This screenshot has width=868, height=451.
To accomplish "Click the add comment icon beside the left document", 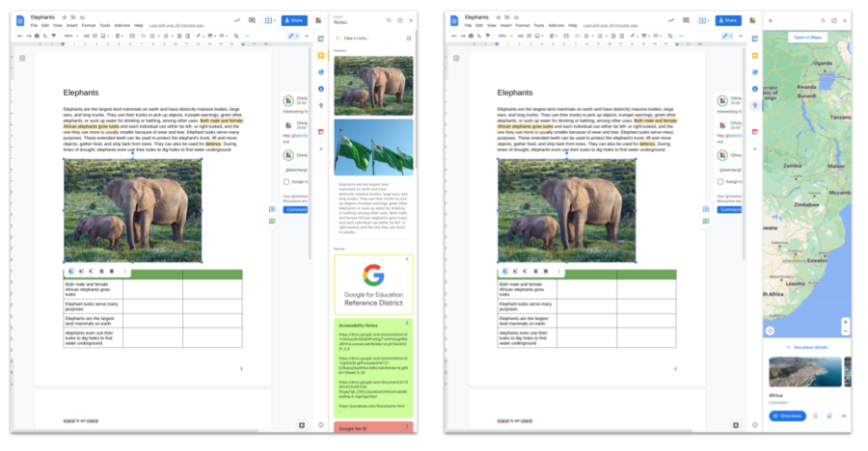I will pyautogui.click(x=272, y=209).
